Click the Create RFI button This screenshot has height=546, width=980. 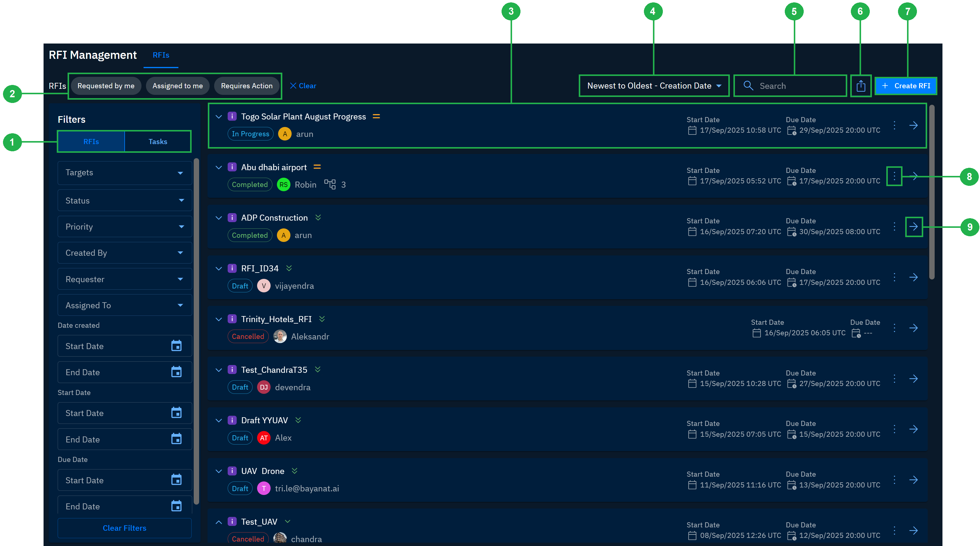(x=906, y=86)
